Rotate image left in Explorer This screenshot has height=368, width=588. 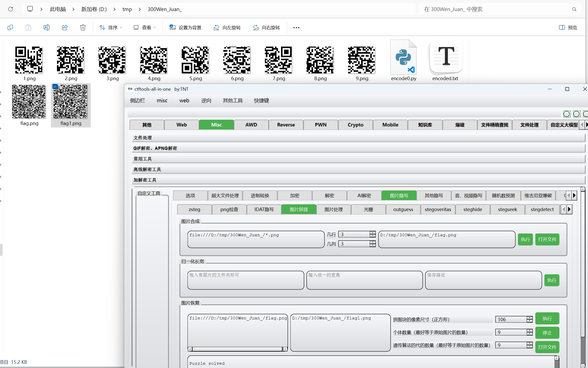click(227, 27)
